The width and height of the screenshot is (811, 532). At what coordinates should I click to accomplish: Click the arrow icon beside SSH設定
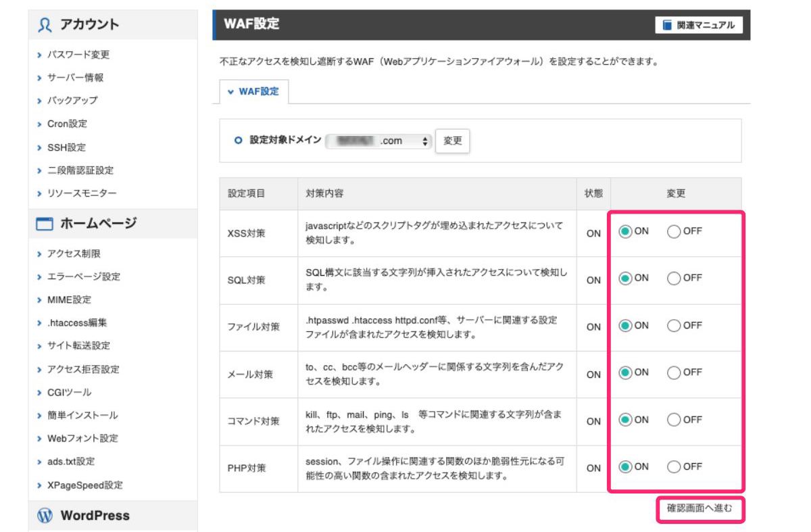pos(40,147)
